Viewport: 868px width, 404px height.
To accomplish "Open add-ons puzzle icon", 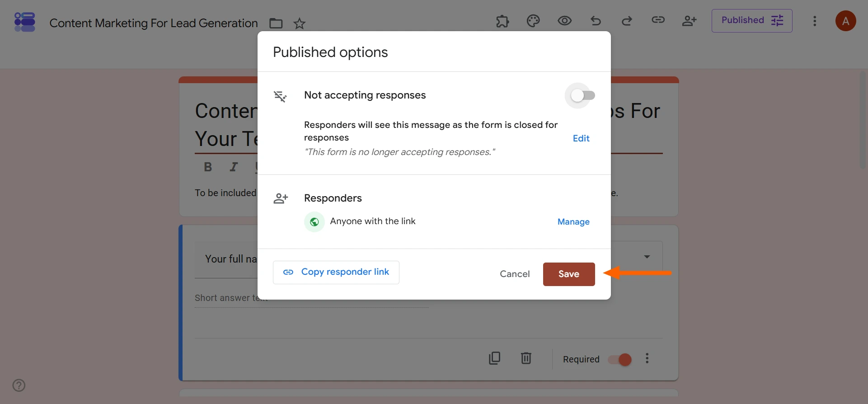I will 502,21.
